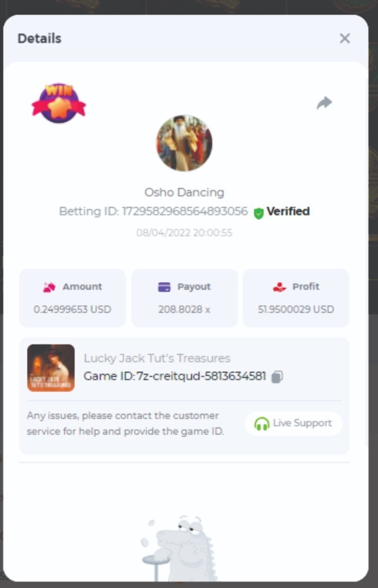The height and width of the screenshot is (588, 378).
Task: Click the Amount value 0.24999653 USD
Action: coord(73,309)
